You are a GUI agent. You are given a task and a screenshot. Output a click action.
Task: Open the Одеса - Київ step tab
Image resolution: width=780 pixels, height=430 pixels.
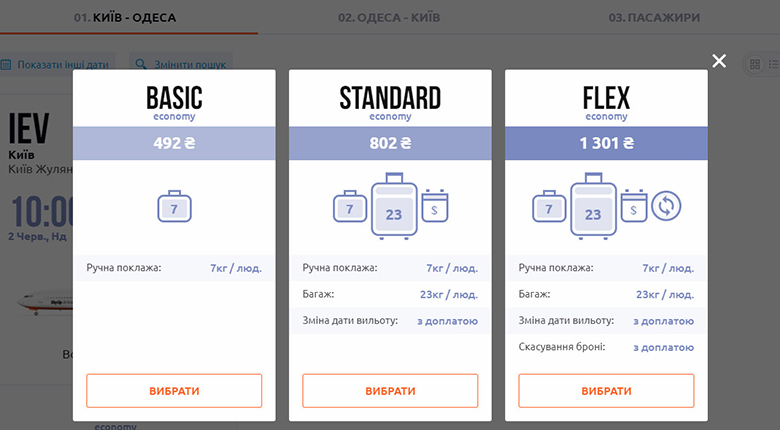(x=389, y=17)
